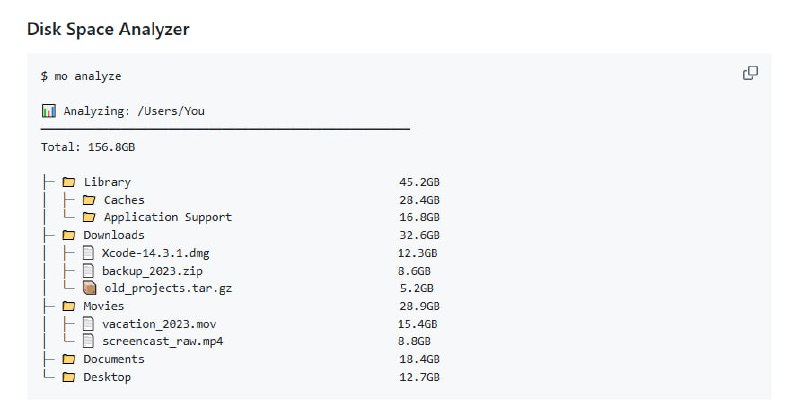Viewport: 800px width, 417px height.
Task: Click the backup_2023.zip file icon
Action: coord(89,270)
